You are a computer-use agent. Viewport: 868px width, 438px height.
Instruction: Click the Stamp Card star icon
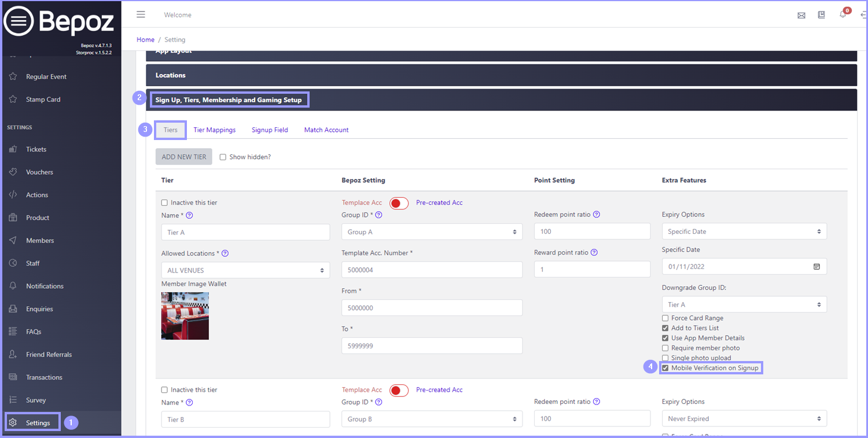click(x=13, y=100)
